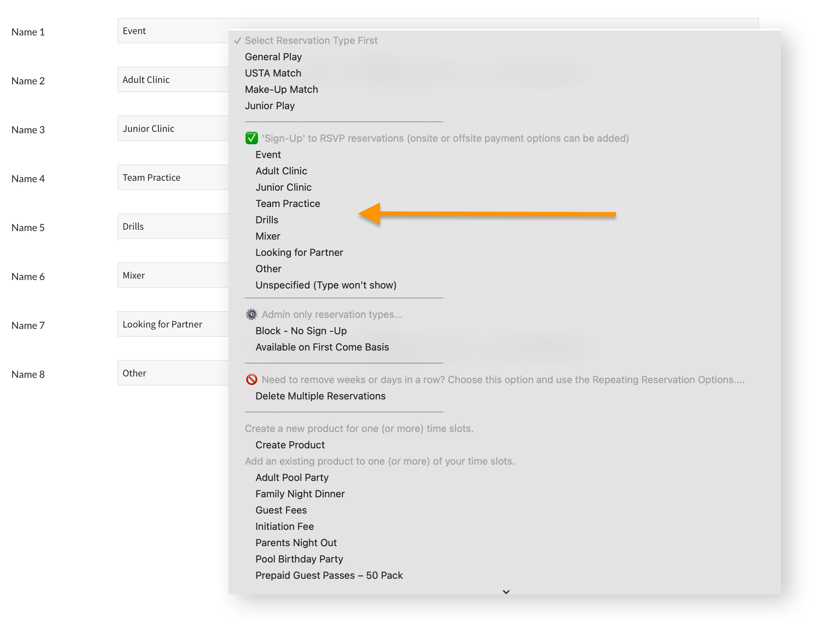Select Create Product in the dropdown

[x=290, y=445]
